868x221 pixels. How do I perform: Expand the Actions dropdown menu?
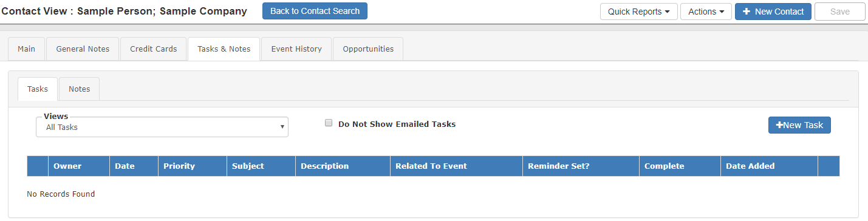pos(706,12)
